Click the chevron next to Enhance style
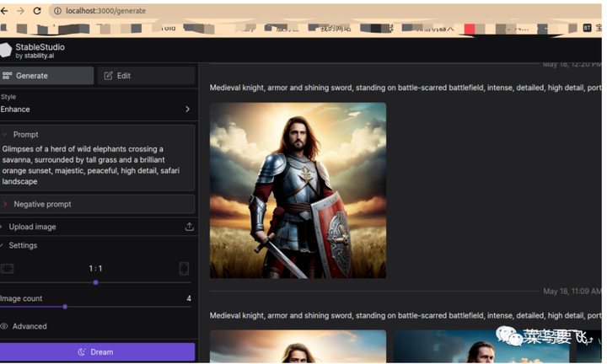This screenshot has height=364, width=607. pos(188,109)
